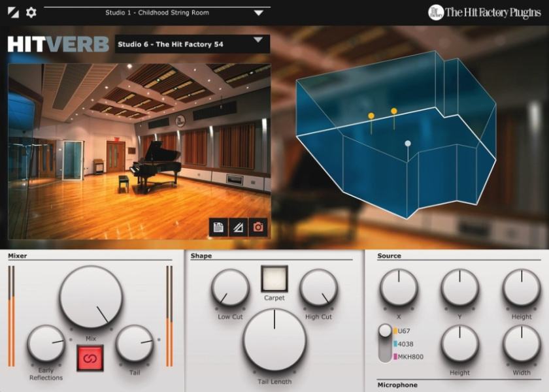
Task: Click the Early Reflections knob
Action: point(46,344)
